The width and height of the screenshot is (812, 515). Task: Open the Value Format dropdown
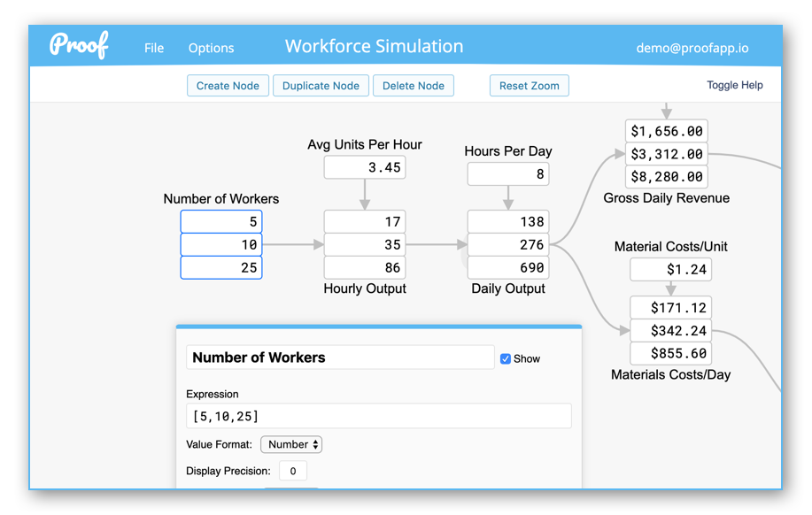(x=291, y=444)
